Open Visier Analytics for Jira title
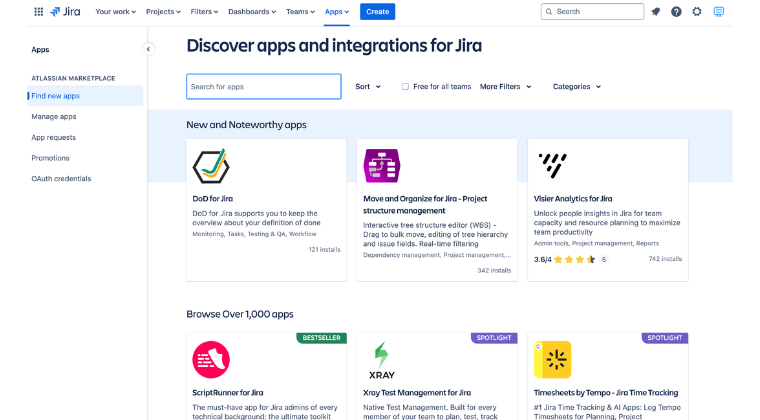 pos(573,199)
